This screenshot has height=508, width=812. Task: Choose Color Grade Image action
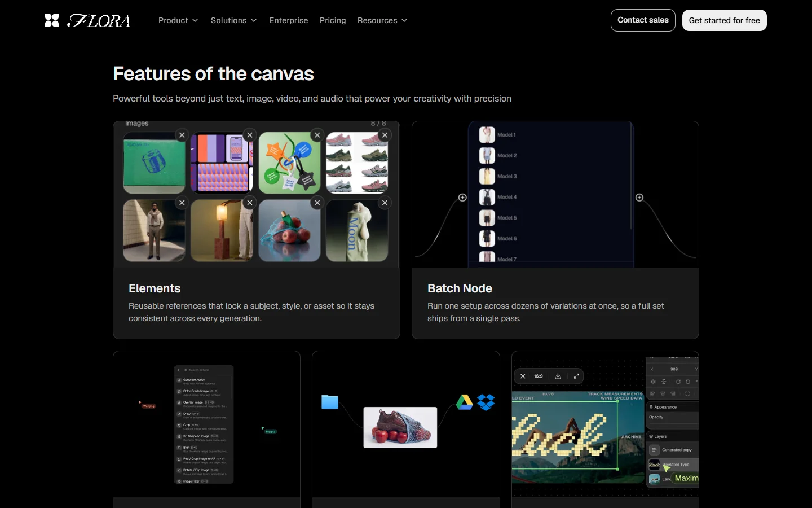[x=203, y=393]
